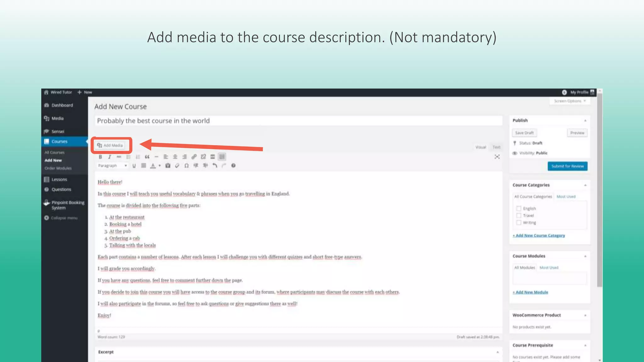
Task: Click Submit for Review button
Action: tap(567, 166)
